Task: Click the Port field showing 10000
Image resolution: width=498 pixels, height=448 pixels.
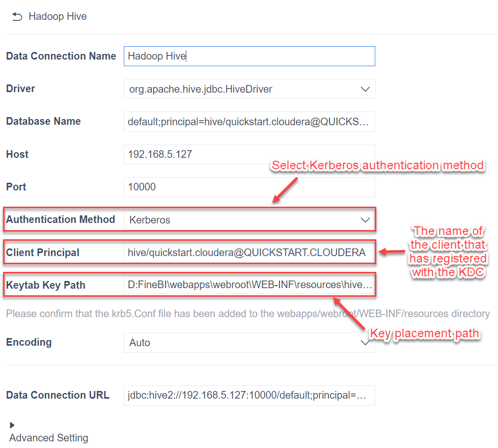Action: pos(250,187)
